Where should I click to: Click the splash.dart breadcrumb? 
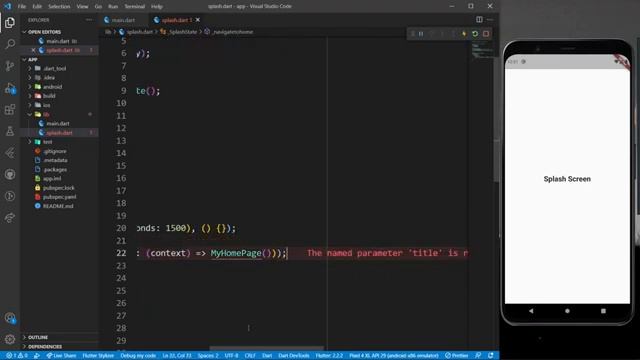coord(139,32)
